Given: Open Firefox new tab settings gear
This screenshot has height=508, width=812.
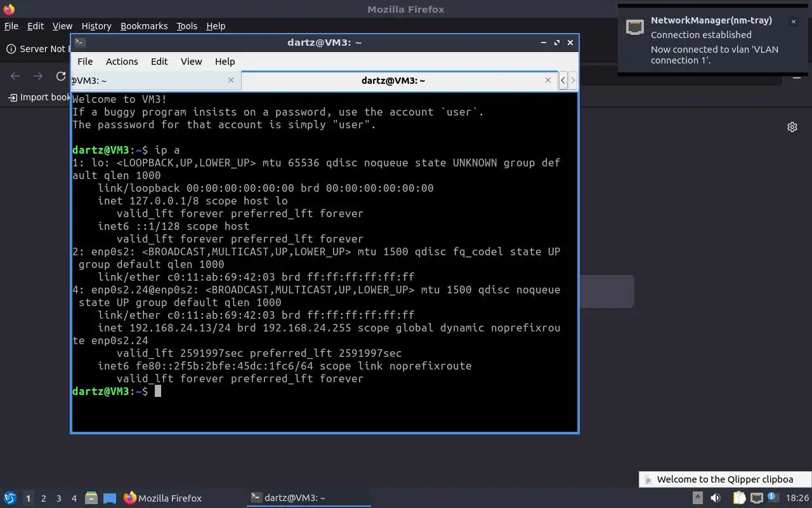Looking at the screenshot, I should [x=792, y=127].
